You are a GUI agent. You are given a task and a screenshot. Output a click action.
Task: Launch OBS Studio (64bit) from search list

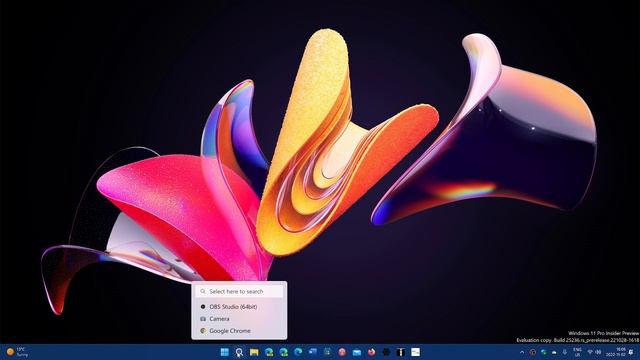239,307
